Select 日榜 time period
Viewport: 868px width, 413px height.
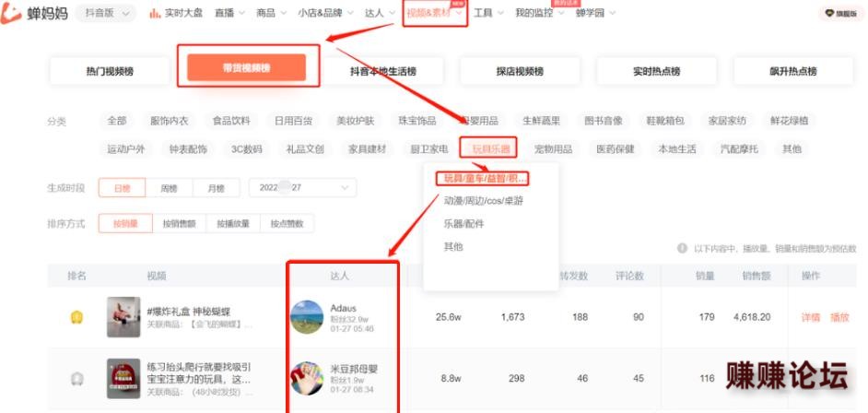point(123,188)
